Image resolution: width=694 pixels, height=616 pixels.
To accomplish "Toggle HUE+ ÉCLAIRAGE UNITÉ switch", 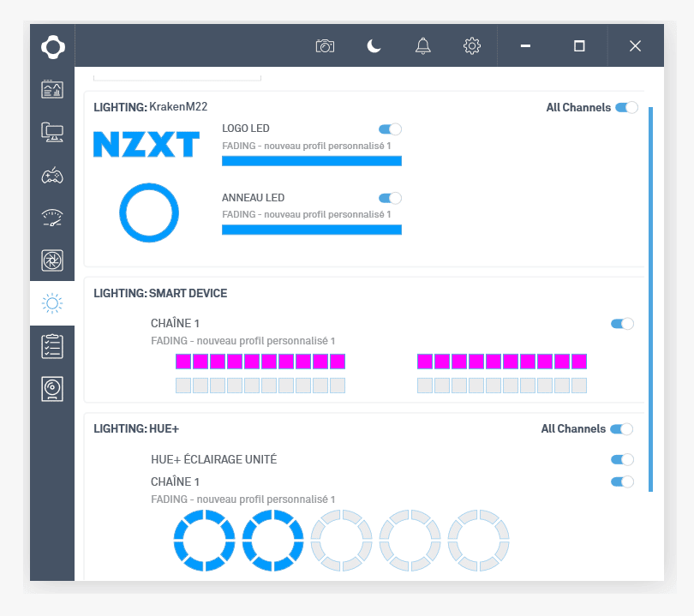I will [622, 460].
